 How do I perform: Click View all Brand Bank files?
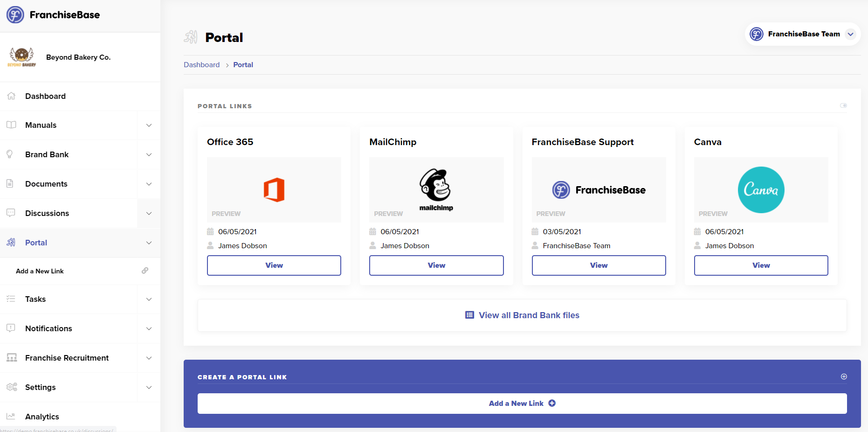(x=522, y=315)
